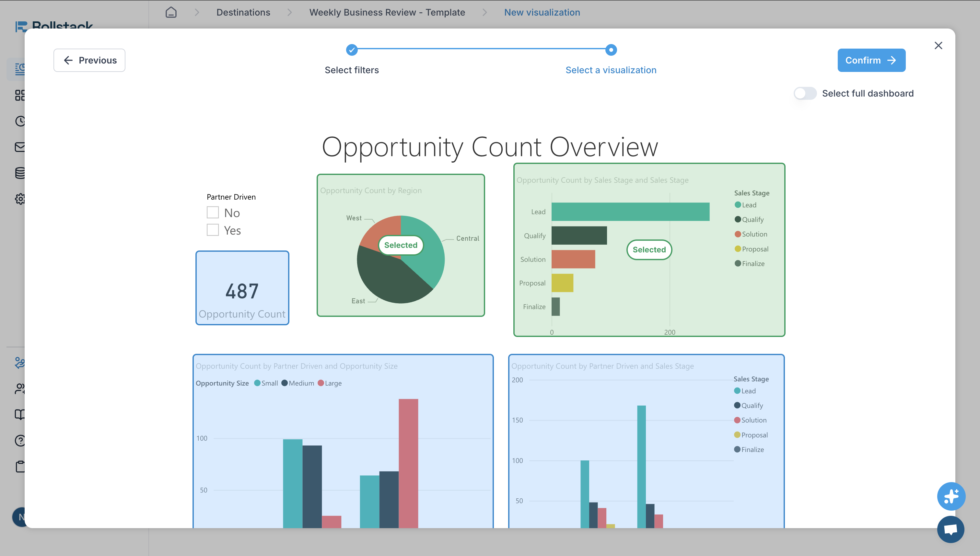Screen dimensions: 980x556
Task: Navigate to Destinations in the breadcrumb
Action: pyautogui.click(x=243, y=12)
